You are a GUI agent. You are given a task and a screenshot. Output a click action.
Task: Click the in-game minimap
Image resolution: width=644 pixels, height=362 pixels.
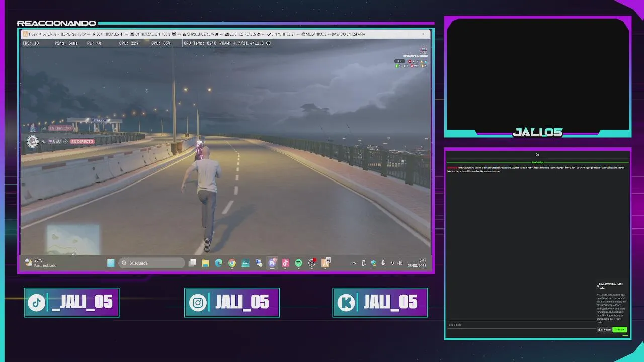[73, 239]
